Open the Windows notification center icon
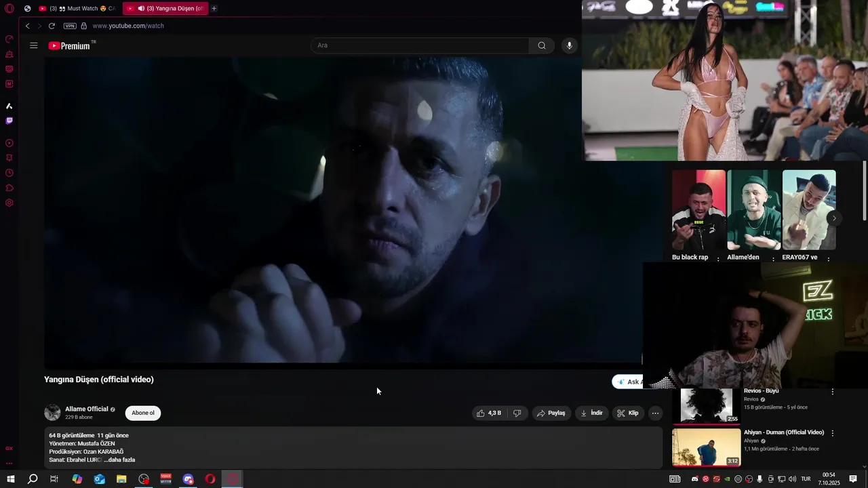This screenshot has height=488, width=868. point(853,479)
